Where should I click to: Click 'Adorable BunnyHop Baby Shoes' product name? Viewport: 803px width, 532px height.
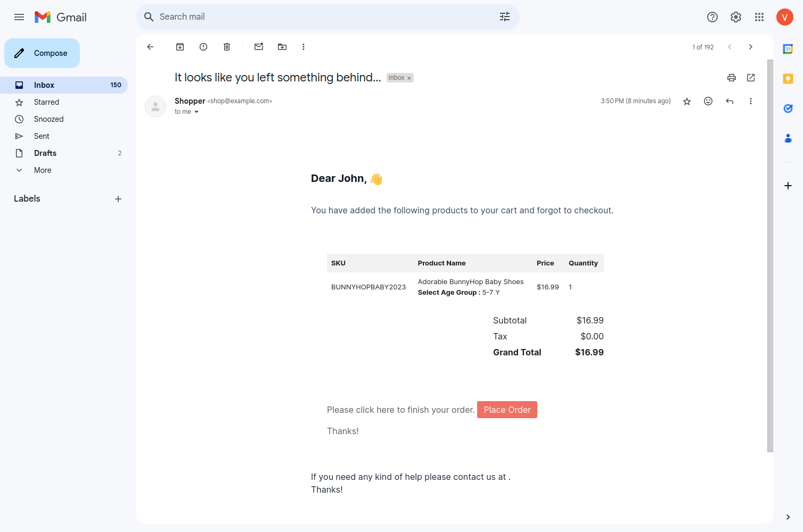pyautogui.click(x=471, y=282)
